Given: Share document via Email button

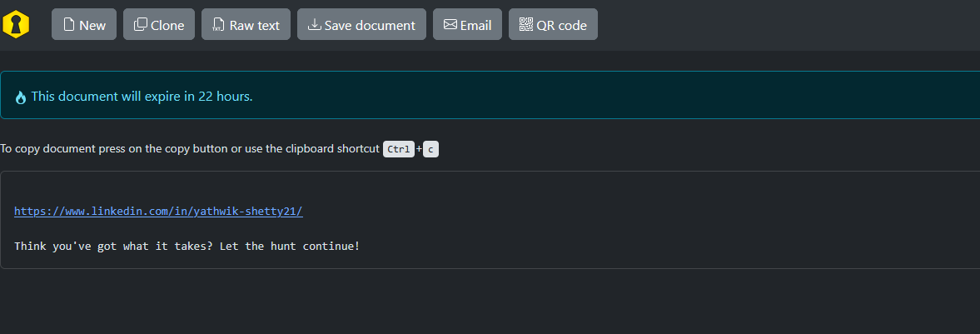Looking at the screenshot, I should (467, 24).
